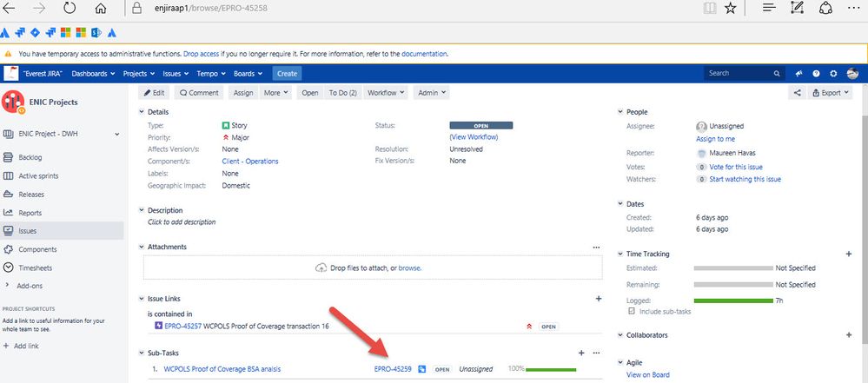Click the browser share circle icon

pyautogui.click(x=826, y=8)
